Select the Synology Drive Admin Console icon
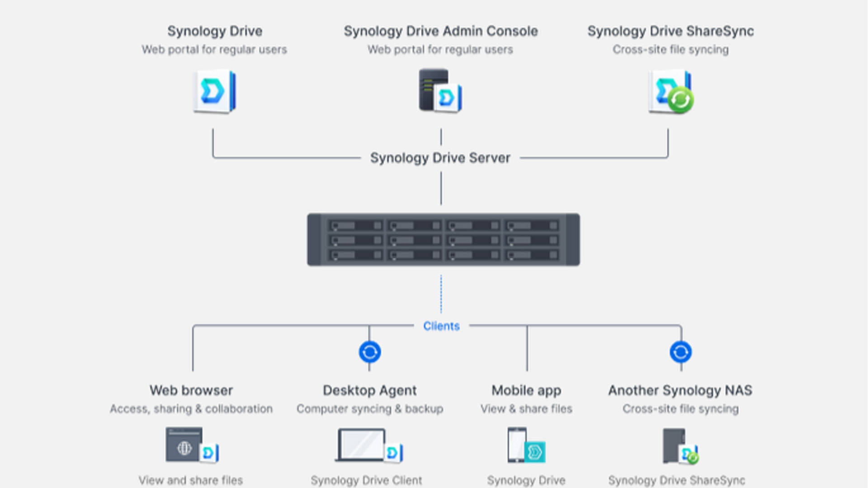The height and width of the screenshot is (488, 868). click(x=440, y=90)
